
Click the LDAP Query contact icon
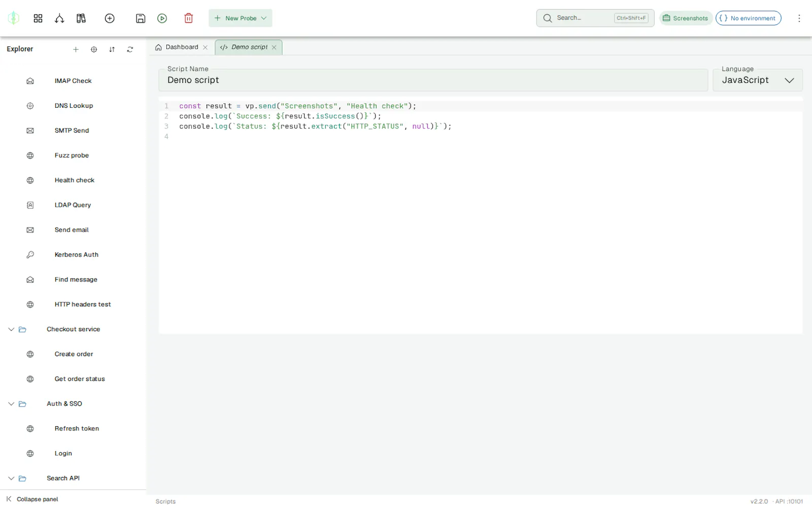[x=30, y=205]
